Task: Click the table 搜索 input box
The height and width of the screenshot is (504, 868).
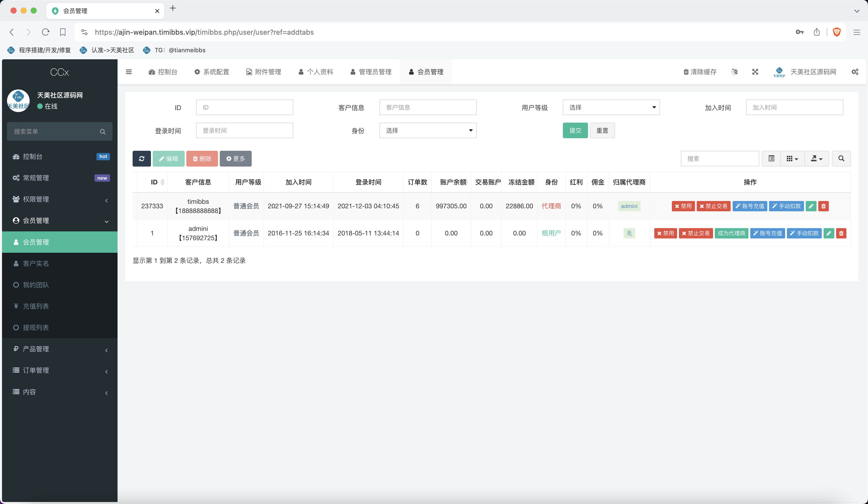Action: point(720,159)
